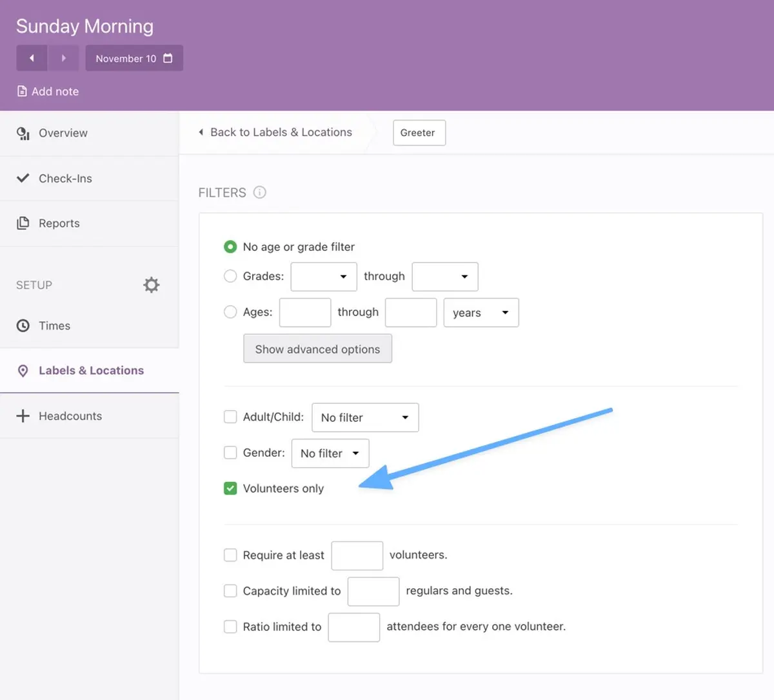This screenshot has height=700, width=774.
Task: Click the capacity limit number field
Action: [373, 592]
